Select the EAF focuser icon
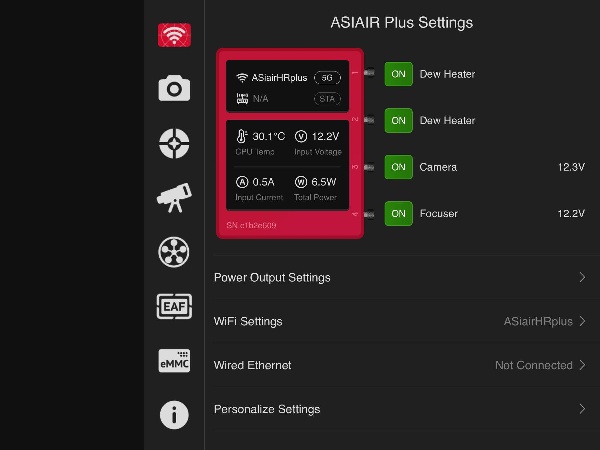Image resolution: width=600 pixels, height=450 pixels. 174,307
